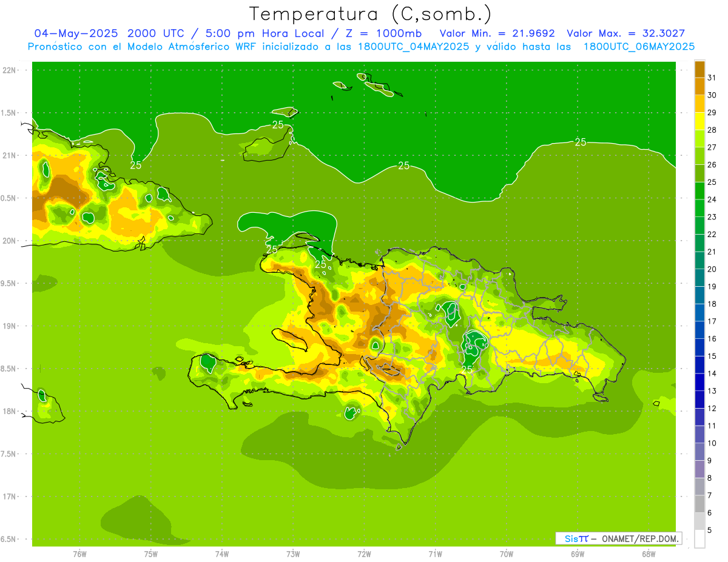Click legend value 16

click(712, 339)
